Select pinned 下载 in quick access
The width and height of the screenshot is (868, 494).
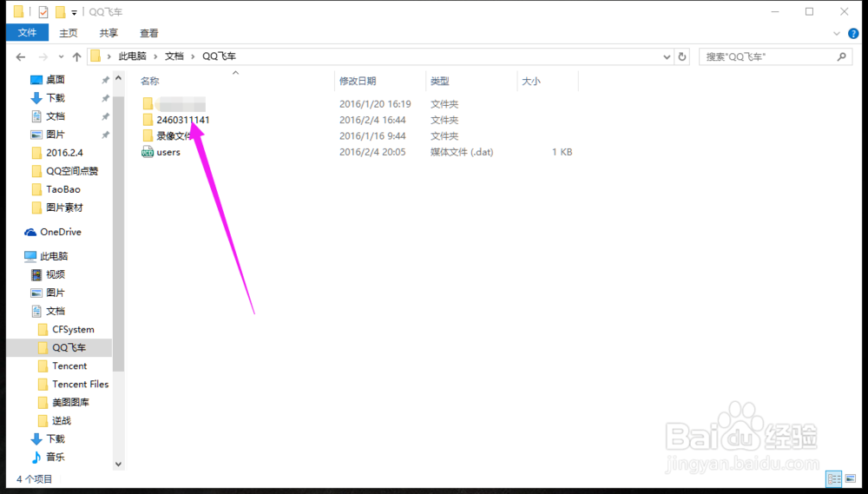[56, 98]
